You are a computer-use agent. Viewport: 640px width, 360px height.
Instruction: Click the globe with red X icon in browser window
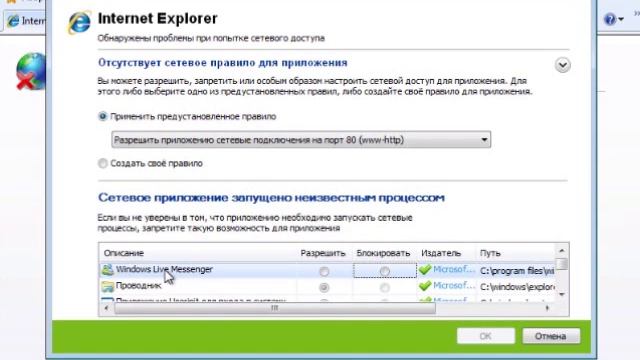(31, 71)
